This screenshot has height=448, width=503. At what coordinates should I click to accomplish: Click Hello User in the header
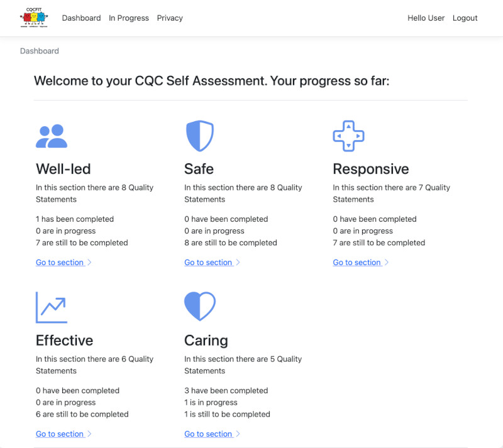[x=426, y=18]
